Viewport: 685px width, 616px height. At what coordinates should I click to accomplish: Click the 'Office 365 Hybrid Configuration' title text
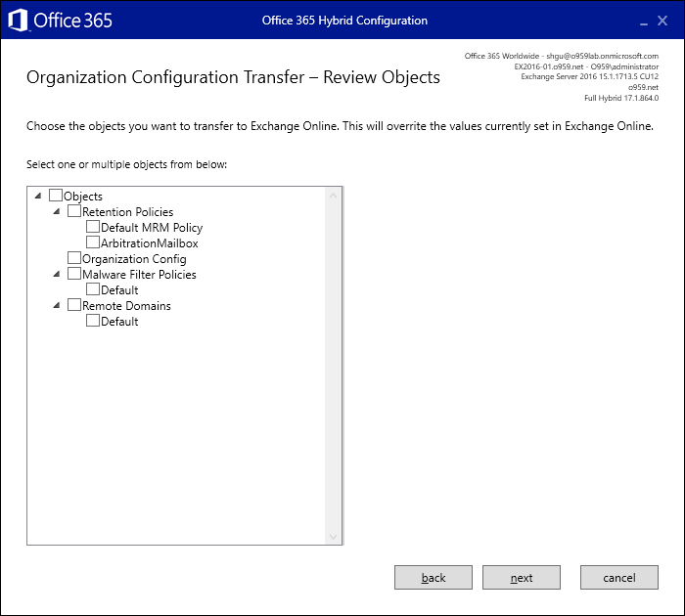pyautogui.click(x=344, y=21)
